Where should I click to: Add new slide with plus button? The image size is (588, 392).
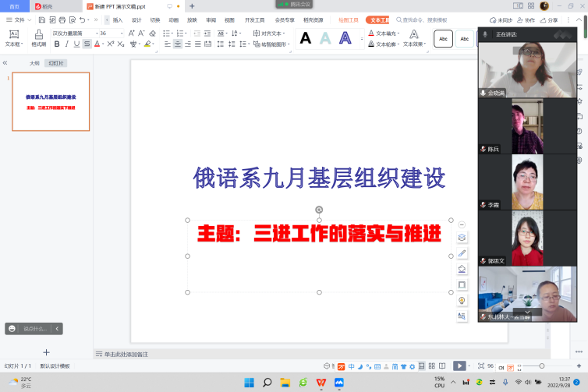46,352
